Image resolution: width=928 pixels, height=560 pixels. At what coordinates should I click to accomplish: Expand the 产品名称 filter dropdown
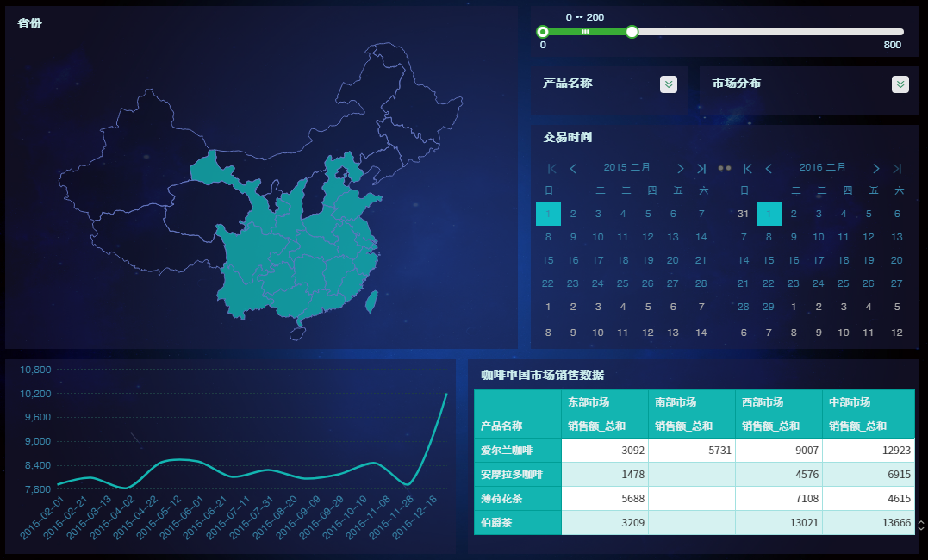[669, 84]
